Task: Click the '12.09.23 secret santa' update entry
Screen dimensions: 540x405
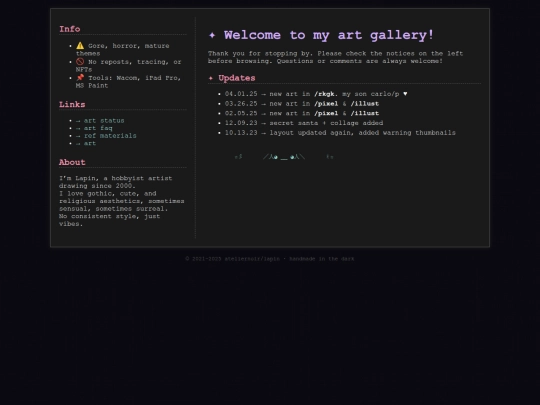Action: 304,123
